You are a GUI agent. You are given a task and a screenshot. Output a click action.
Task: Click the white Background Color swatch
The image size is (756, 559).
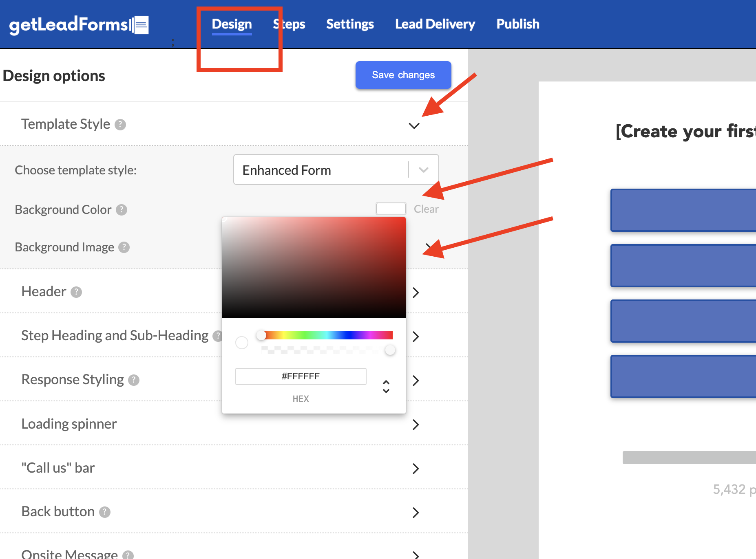click(390, 208)
